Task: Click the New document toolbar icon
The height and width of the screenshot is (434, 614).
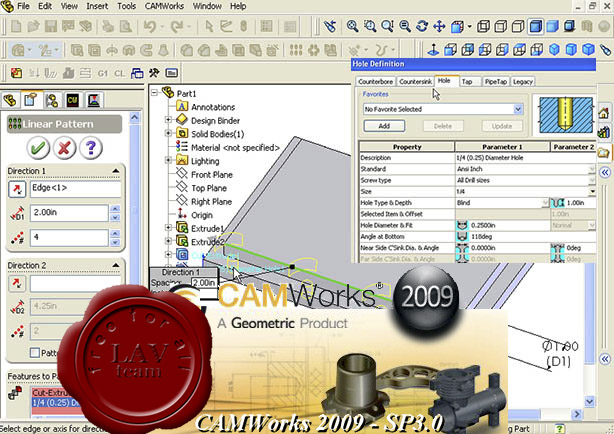Action: [16, 27]
